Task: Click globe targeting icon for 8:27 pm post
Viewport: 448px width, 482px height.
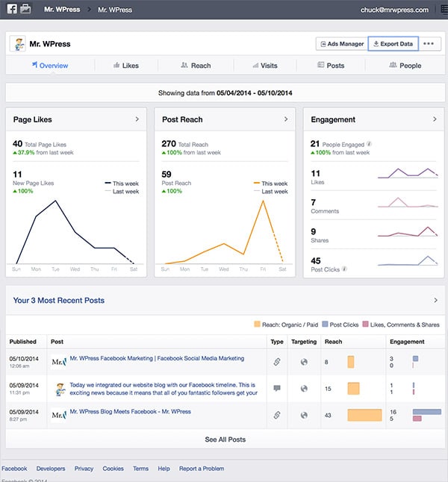Action: pos(304,415)
